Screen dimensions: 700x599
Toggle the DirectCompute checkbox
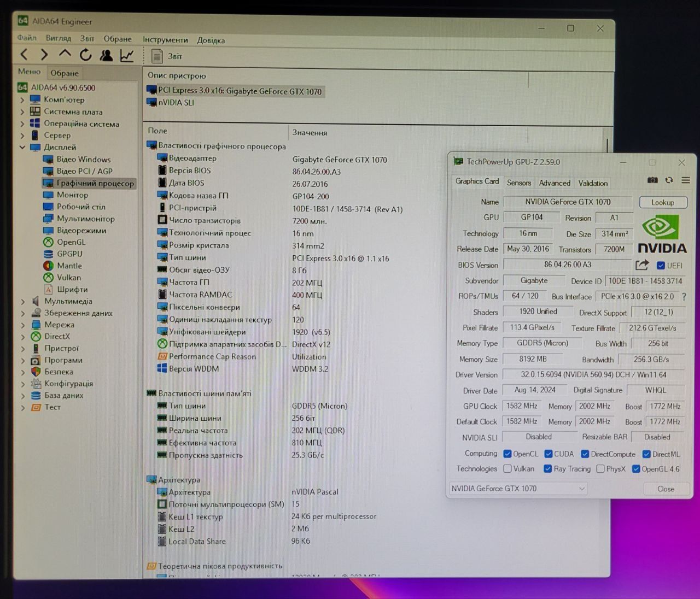click(x=585, y=454)
